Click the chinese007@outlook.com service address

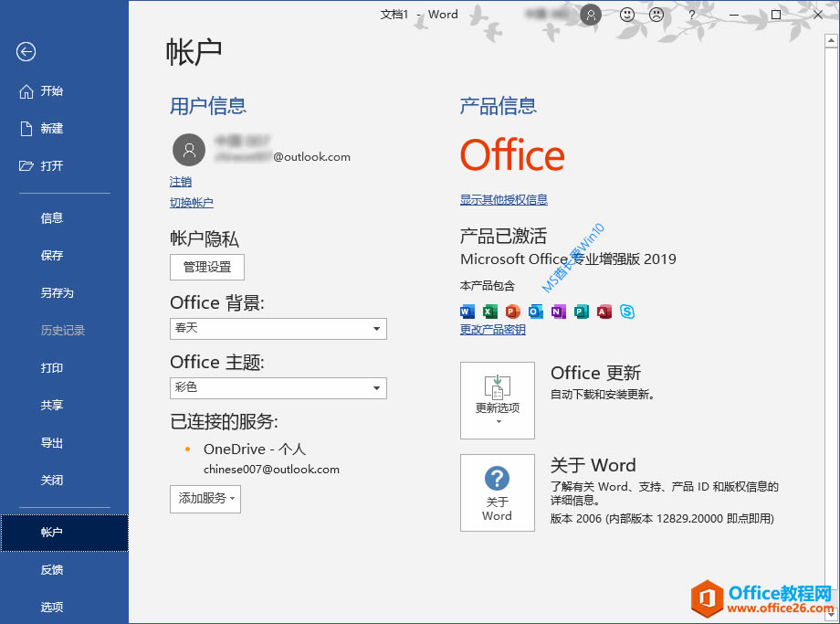coord(271,470)
